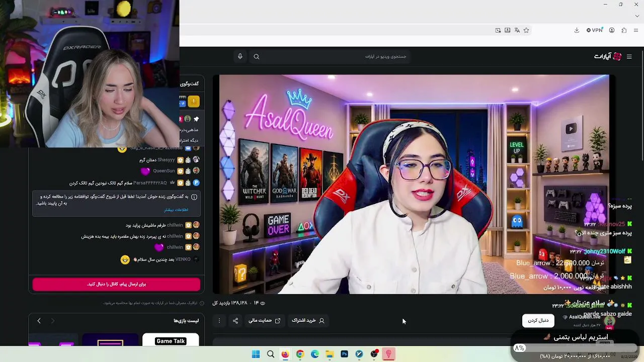Viewport: 644px width, 362px height.
Task: Click the pinned message pin icon
Action: click(x=196, y=119)
